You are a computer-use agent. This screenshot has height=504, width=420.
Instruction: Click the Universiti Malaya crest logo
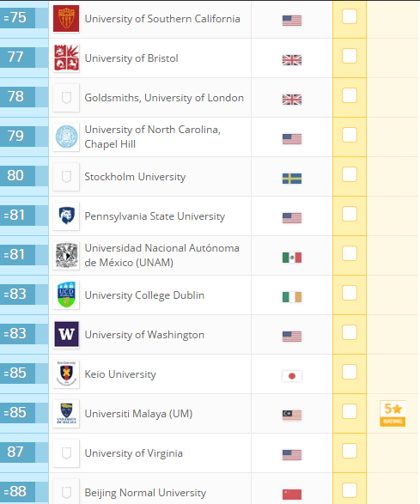[x=66, y=414]
